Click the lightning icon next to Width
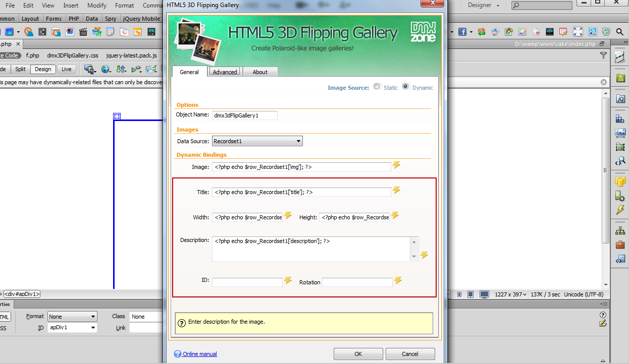 [288, 216]
